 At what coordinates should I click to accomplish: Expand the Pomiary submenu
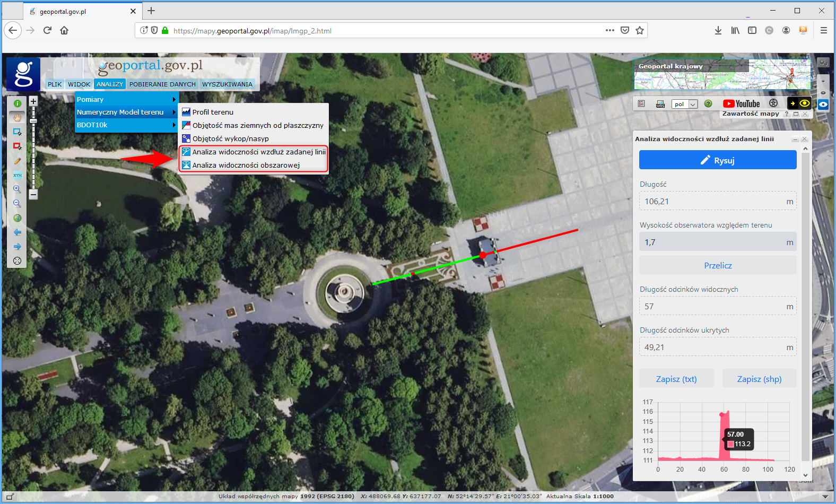(x=126, y=99)
